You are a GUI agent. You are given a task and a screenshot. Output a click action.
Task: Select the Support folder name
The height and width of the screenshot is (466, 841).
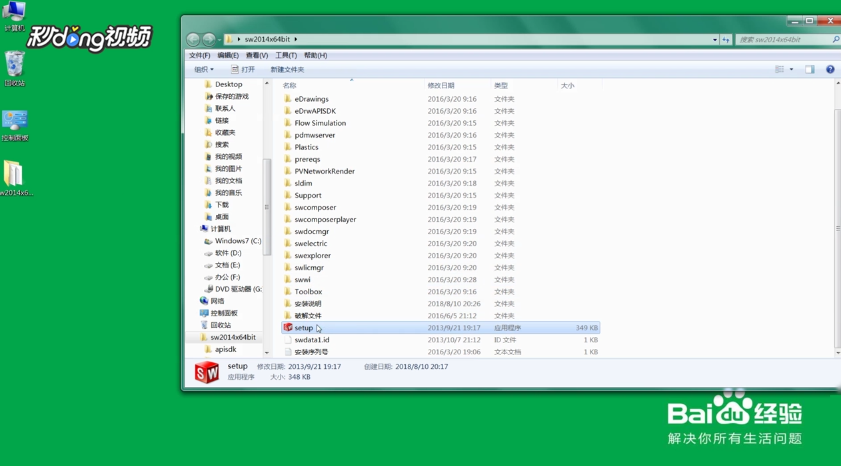pyautogui.click(x=308, y=195)
